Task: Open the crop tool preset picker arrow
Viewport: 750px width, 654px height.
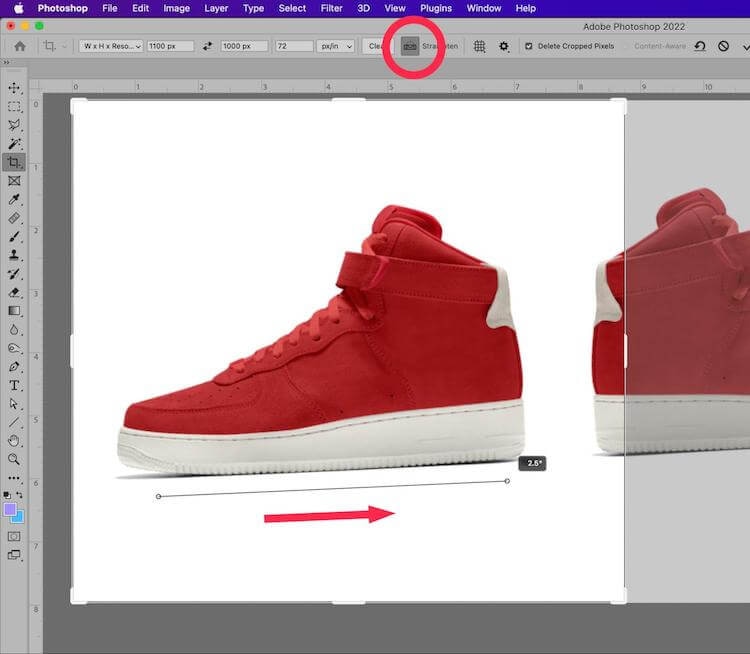Action: pos(65,46)
